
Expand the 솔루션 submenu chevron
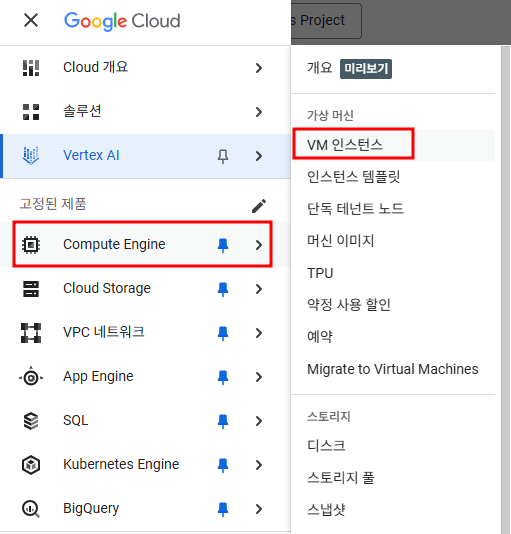(x=259, y=112)
